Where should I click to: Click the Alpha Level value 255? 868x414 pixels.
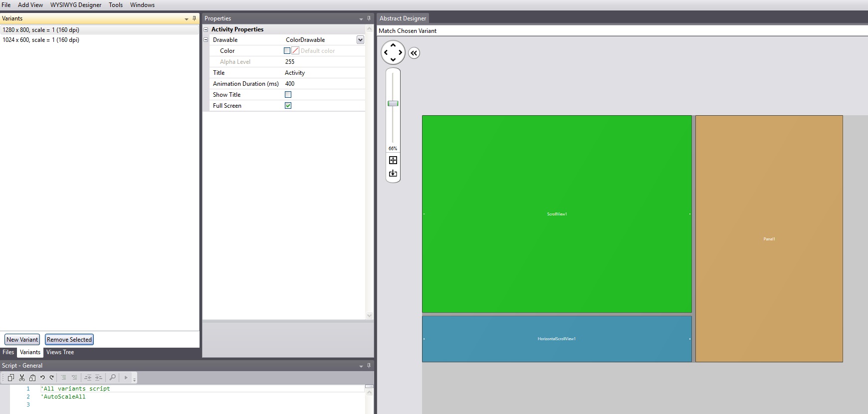point(324,62)
